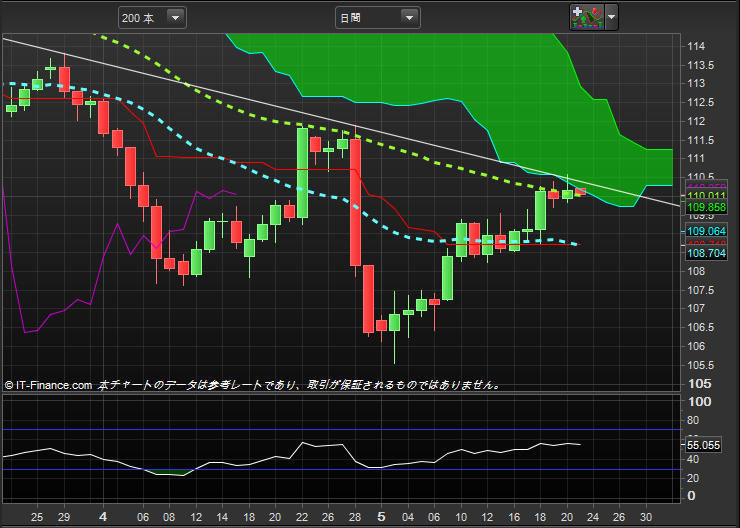Click the 113.5 price axis value
The image size is (740, 528).
(700, 66)
